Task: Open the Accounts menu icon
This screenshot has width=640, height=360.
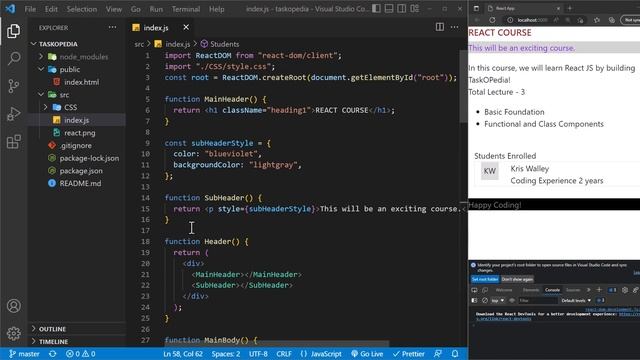Action: coord(13,306)
